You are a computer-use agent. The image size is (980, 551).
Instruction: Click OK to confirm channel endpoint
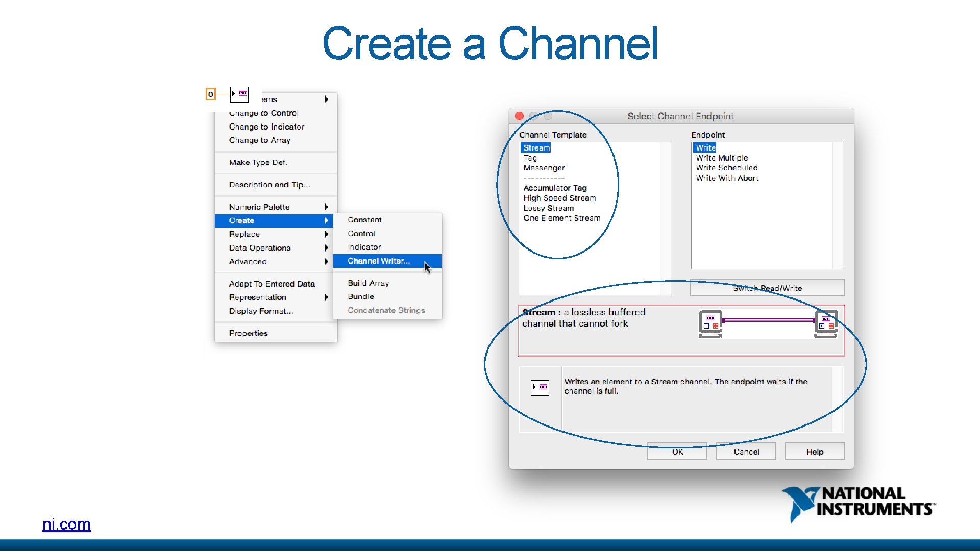point(677,451)
